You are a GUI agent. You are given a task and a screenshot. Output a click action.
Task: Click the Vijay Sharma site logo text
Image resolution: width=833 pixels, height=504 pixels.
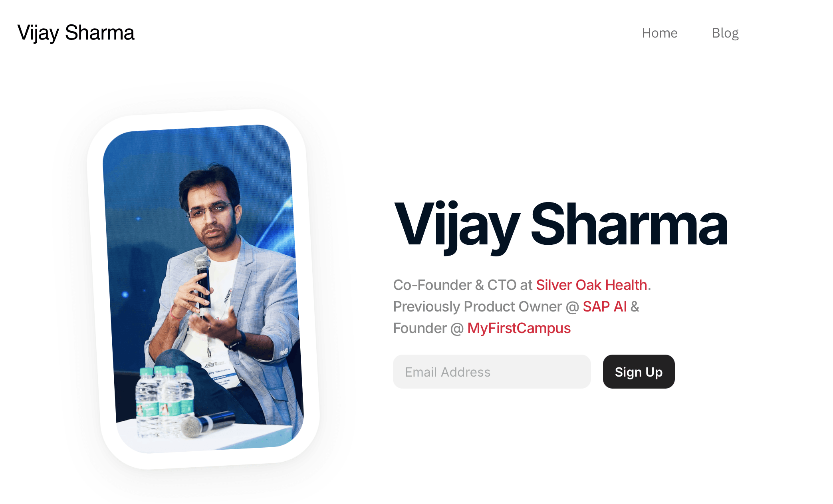(x=76, y=33)
